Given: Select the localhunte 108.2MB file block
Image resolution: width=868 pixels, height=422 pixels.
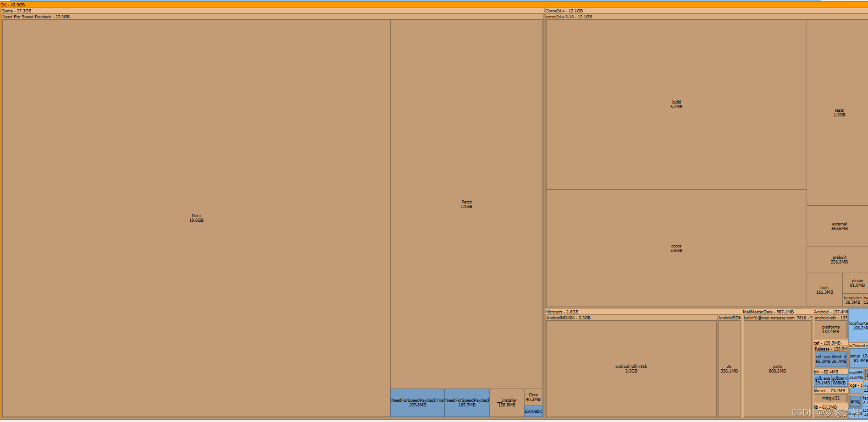Looking at the screenshot, I should 858,325.
